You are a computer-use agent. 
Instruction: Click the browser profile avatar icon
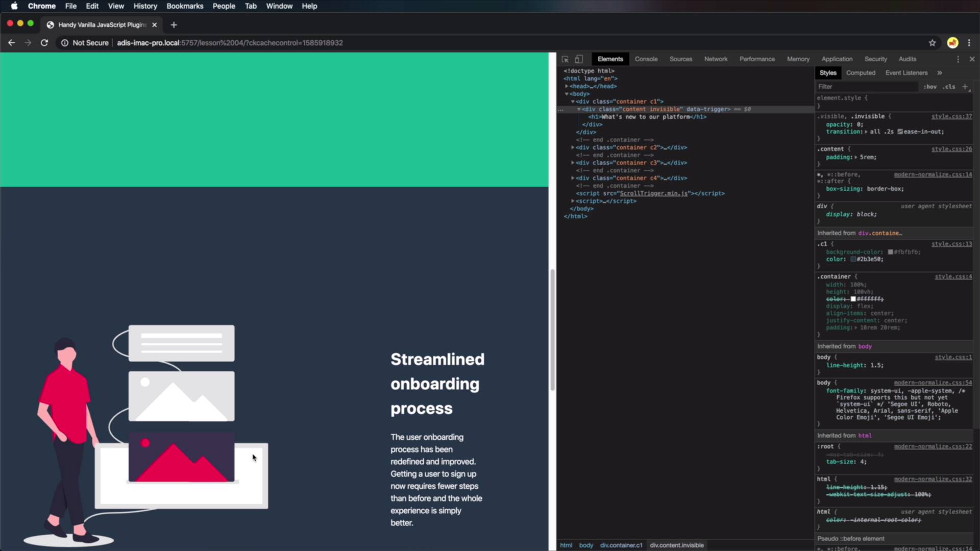click(952, 43)
